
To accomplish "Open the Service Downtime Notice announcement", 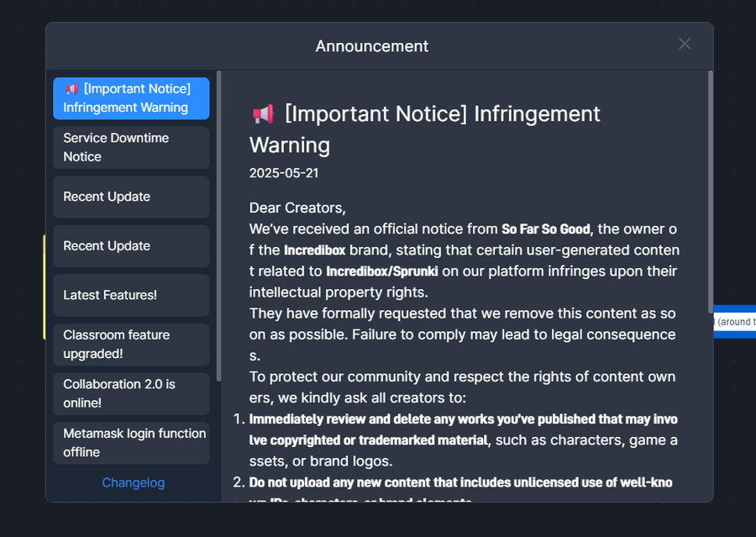I will (x=131, y=148).
